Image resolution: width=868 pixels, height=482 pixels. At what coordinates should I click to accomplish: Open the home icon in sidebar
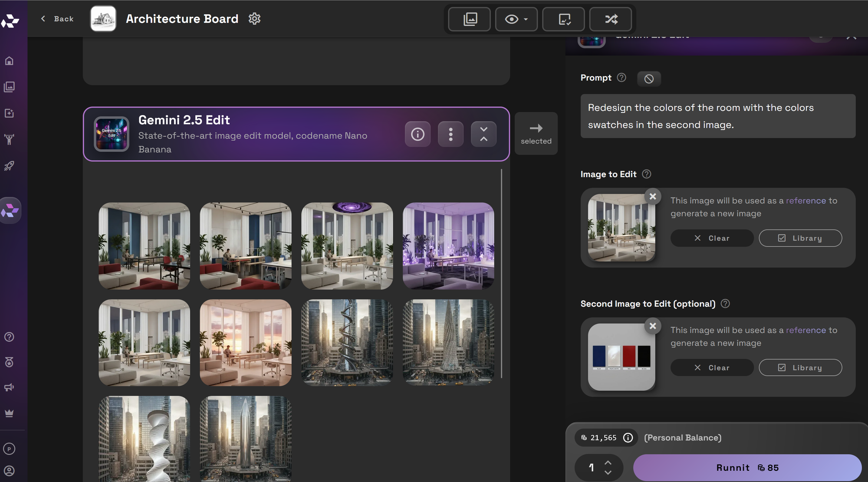click(x=9, y=61)
